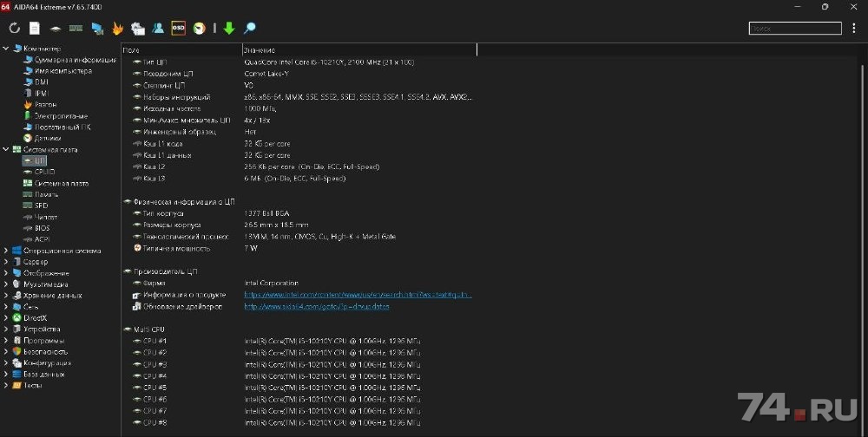The width and height of the screenshot is (868, 437).
Task: Expand the Операционная система node
Action: pyautogui.click(x=5, y=251)
